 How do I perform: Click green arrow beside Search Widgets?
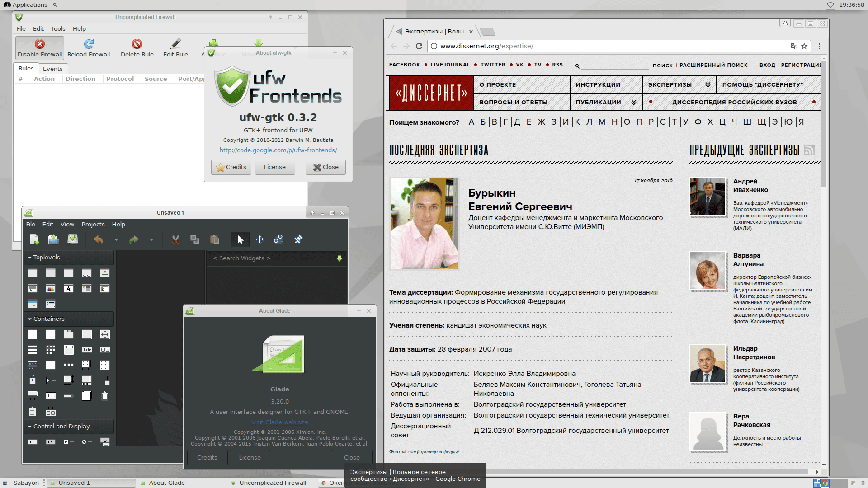(x=340, y=258)
